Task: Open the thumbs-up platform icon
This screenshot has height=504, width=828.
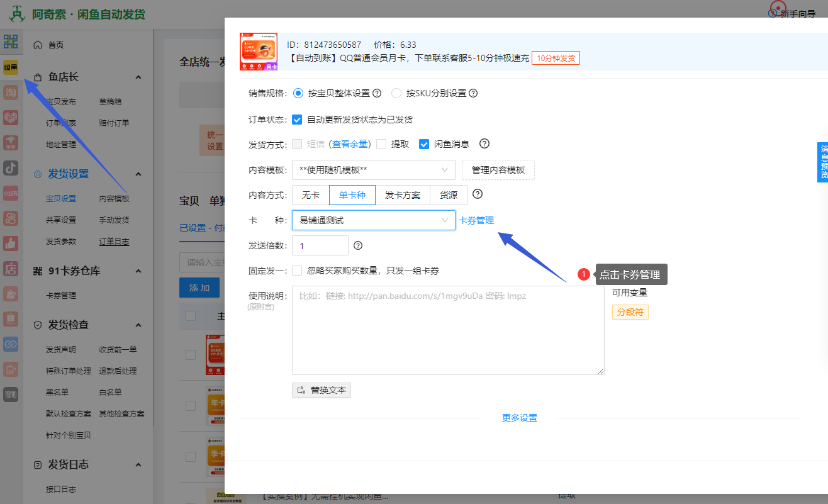Action: 11,244
